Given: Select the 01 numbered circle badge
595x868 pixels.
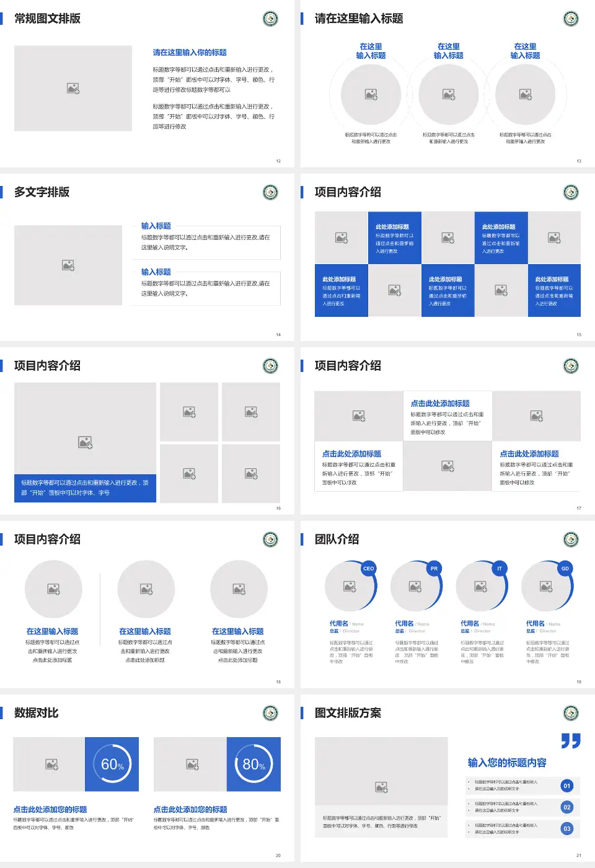Looking at the screenshot, I should (x=566, y=786).
